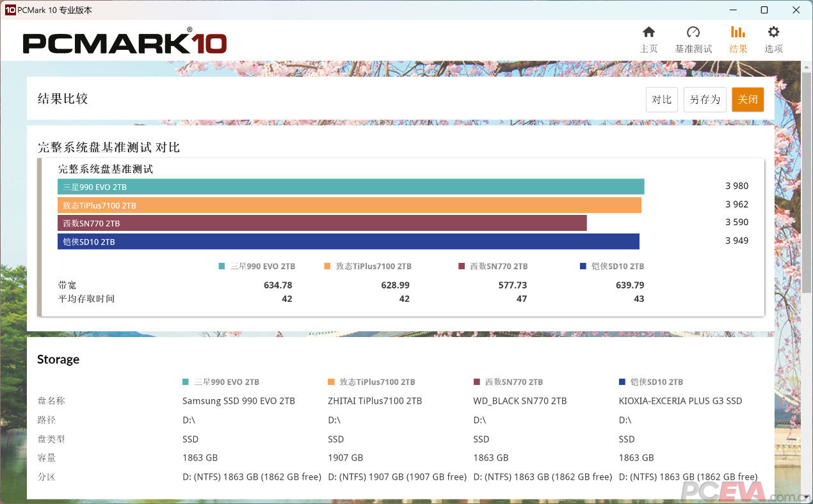The image size is (813, 504).
Task: Click the 盘类型 row label
Action: (51, 439)
